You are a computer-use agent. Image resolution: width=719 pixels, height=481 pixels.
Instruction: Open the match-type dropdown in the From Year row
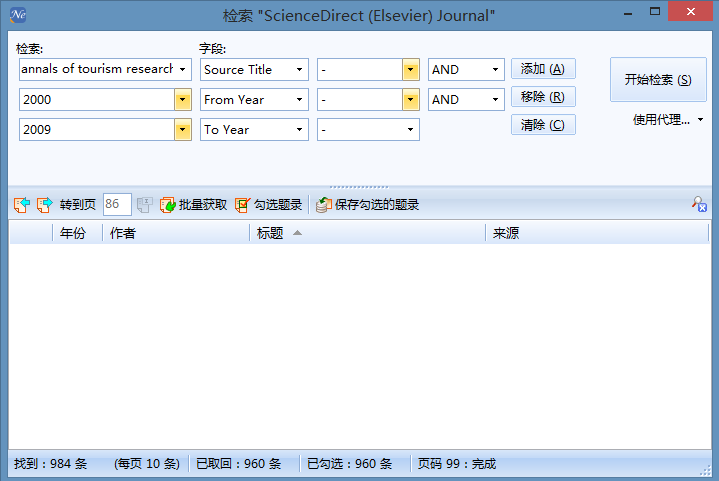pos(410,100)
